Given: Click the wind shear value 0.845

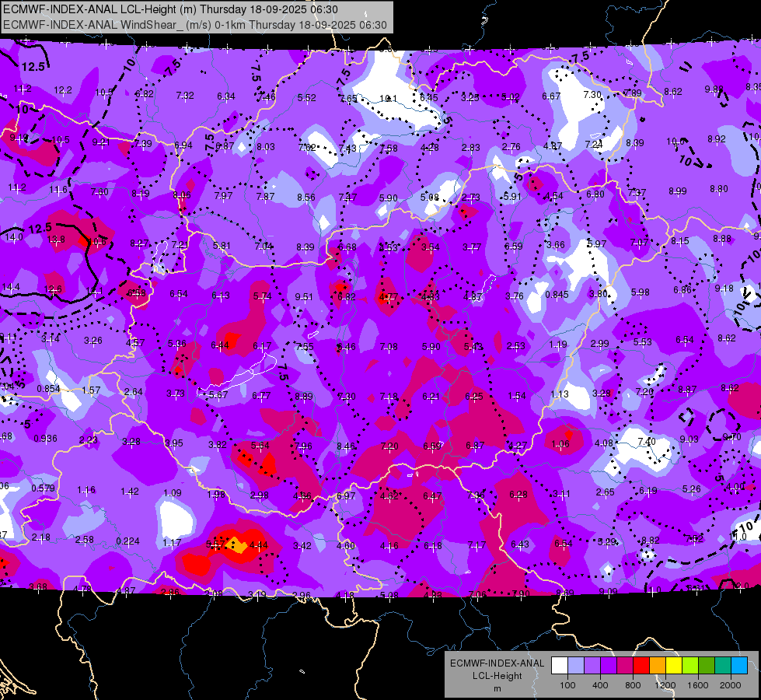Looking at the screenshot, I should 557,294.
